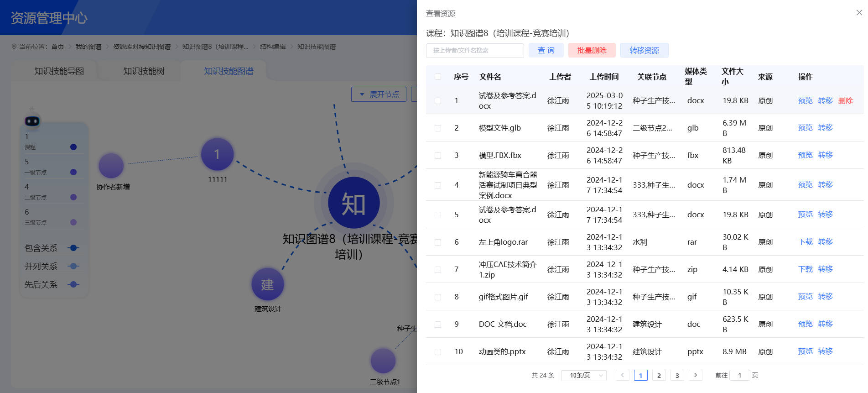Tick checkbox for DOC 文档.doc row
Image resolution: width=868 pixels, height=393 pixels.
438,324
